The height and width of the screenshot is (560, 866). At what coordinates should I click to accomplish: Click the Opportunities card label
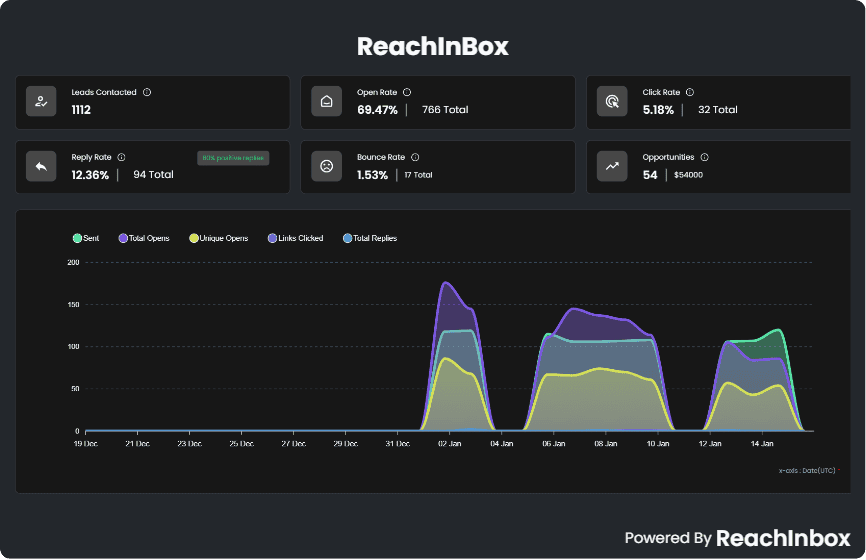[668, 157]
